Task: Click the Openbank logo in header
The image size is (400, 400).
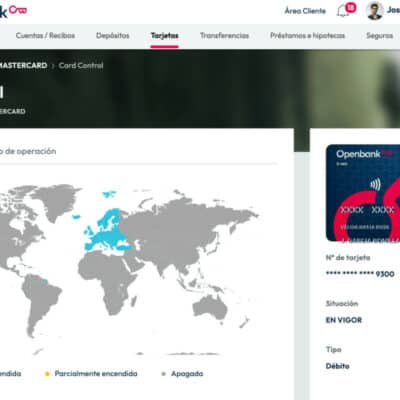Action: (x=13, y=11)
